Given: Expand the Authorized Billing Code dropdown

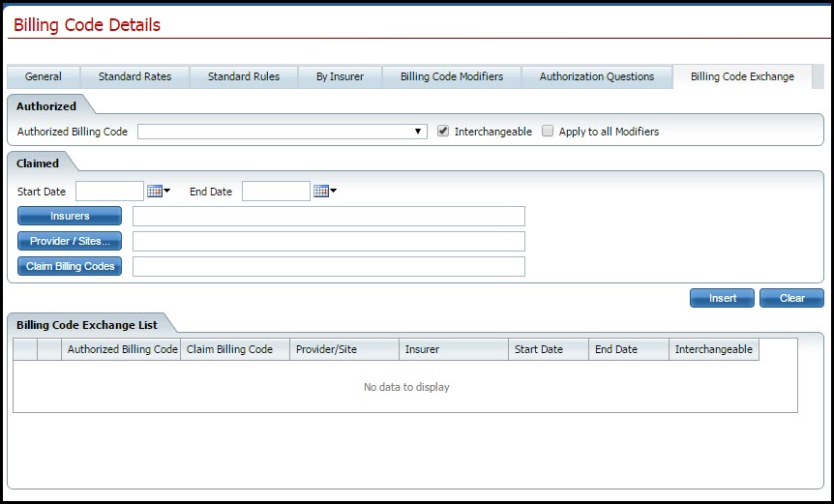Looking at the screenshot, I should tap(418, 132).
